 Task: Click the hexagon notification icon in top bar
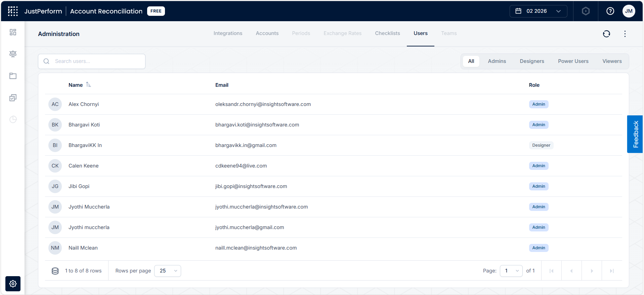(x=586, y=11)
